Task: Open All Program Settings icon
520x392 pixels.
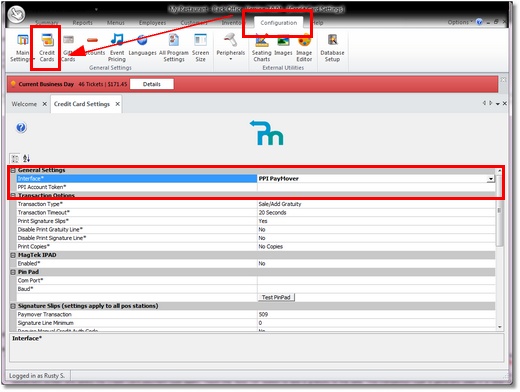Action: 174,48
